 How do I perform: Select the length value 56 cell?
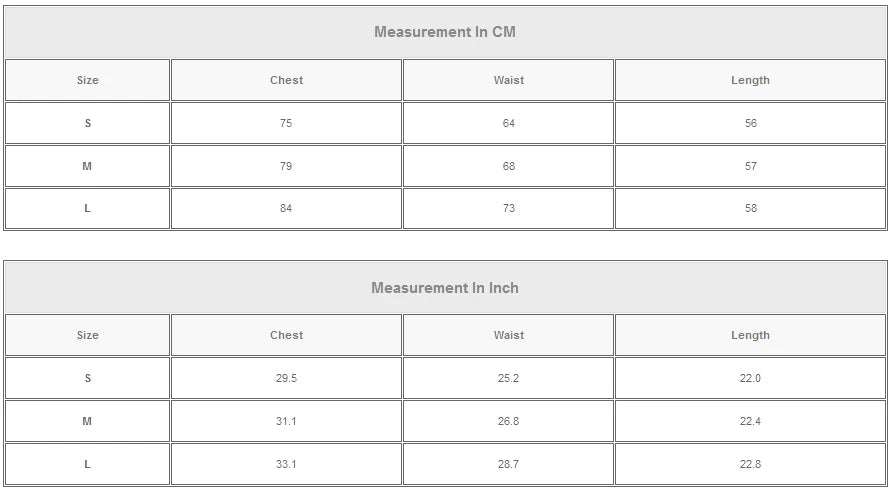click(750, 124)
